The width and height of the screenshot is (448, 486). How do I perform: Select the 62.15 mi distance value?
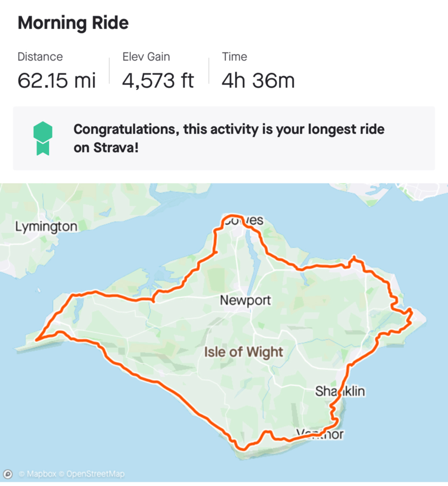pyautogui.click(x=57, y=80)
